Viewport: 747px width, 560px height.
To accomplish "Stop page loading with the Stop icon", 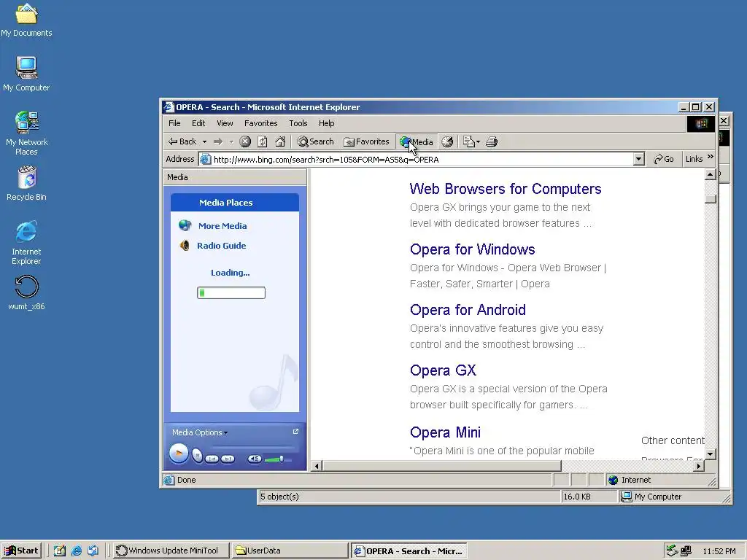I will (245, 141).
